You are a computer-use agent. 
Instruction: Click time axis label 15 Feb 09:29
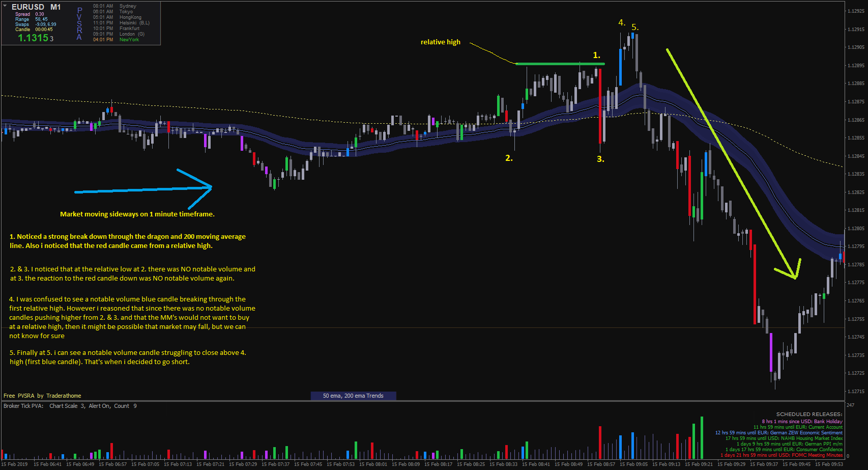pyautogui.click(x=731, y=464)
